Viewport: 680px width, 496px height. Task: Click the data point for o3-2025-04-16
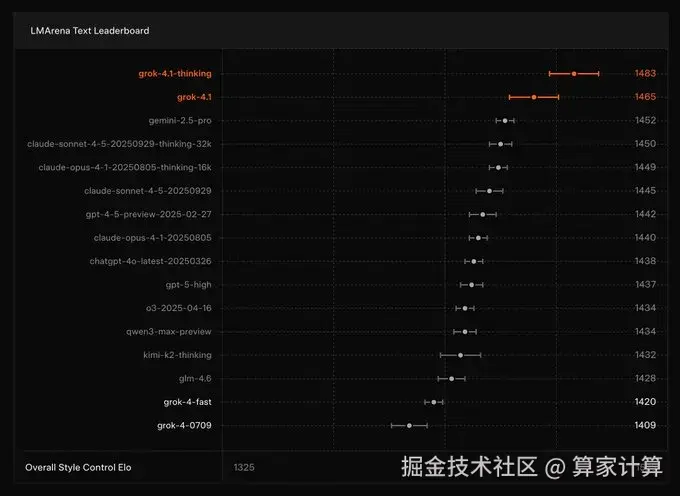pos(465,308)
